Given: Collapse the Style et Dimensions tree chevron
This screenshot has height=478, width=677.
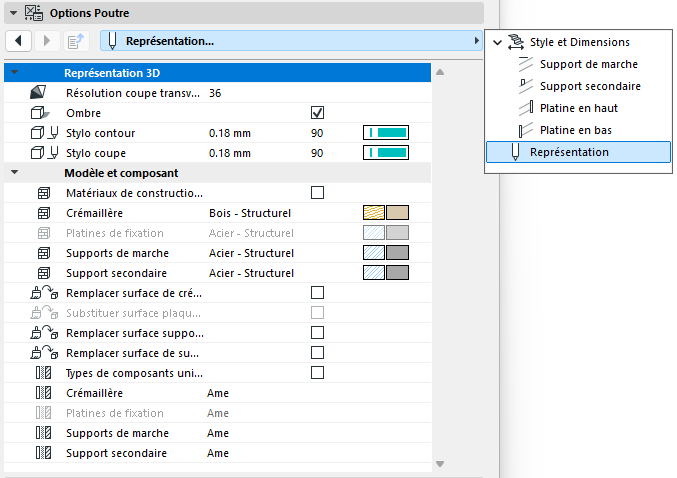Looking at the screenshot, I should 497,42.
